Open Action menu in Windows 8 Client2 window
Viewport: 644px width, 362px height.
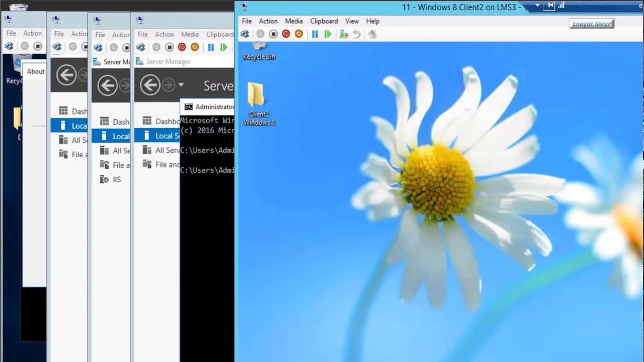point(268,21)
